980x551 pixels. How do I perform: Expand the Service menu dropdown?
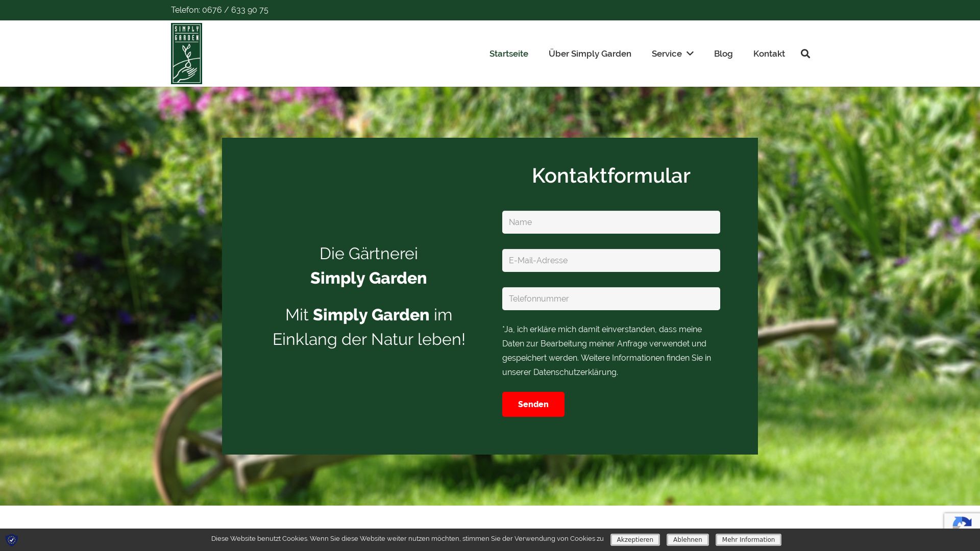pyautogui.click(x=672, y=54)
